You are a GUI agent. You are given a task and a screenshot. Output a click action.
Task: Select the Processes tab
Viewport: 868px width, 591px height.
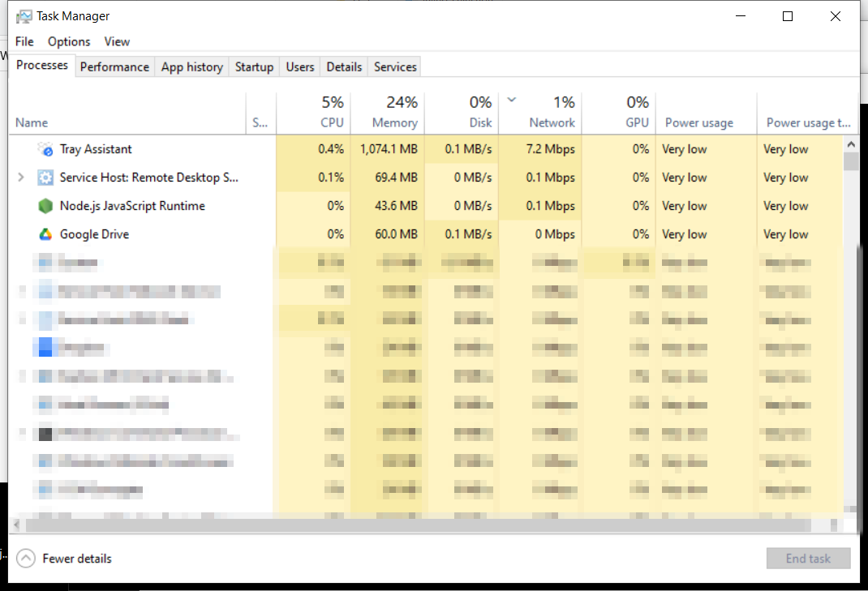42,66
